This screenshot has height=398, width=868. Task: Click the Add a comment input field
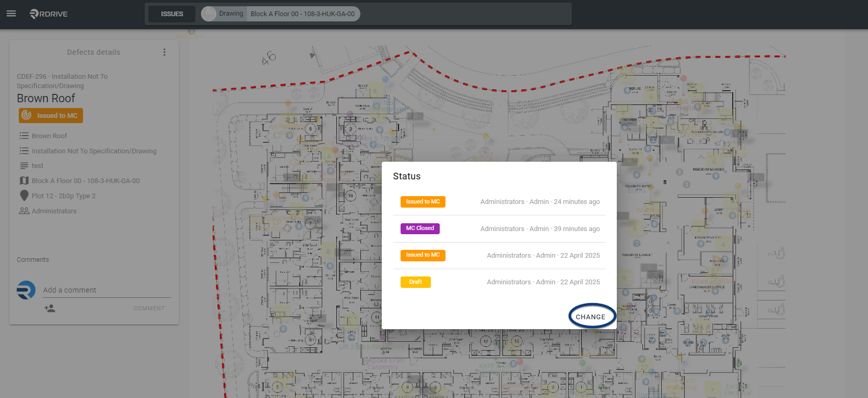coord(107,290)
